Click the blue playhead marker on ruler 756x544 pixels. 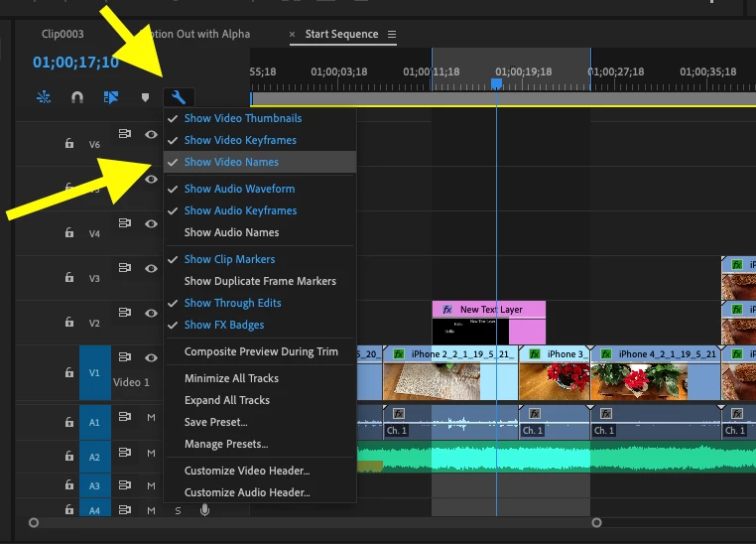coord(496,84)
